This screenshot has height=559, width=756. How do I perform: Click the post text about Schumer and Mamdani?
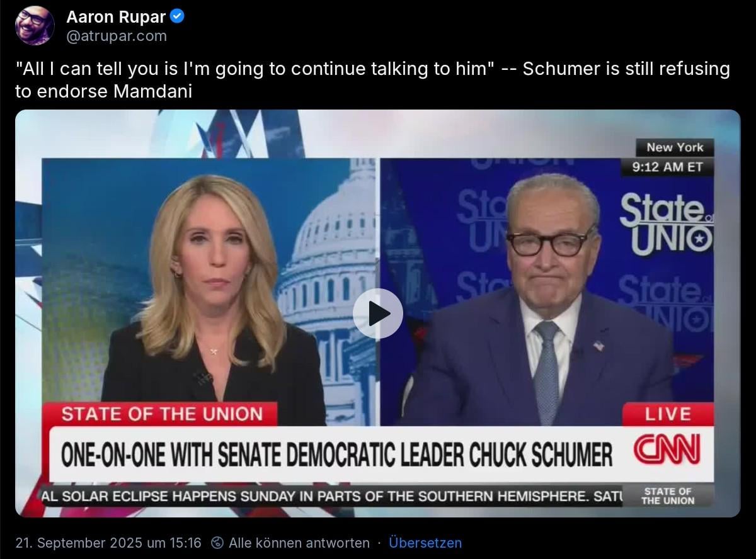tap(372, 80)
